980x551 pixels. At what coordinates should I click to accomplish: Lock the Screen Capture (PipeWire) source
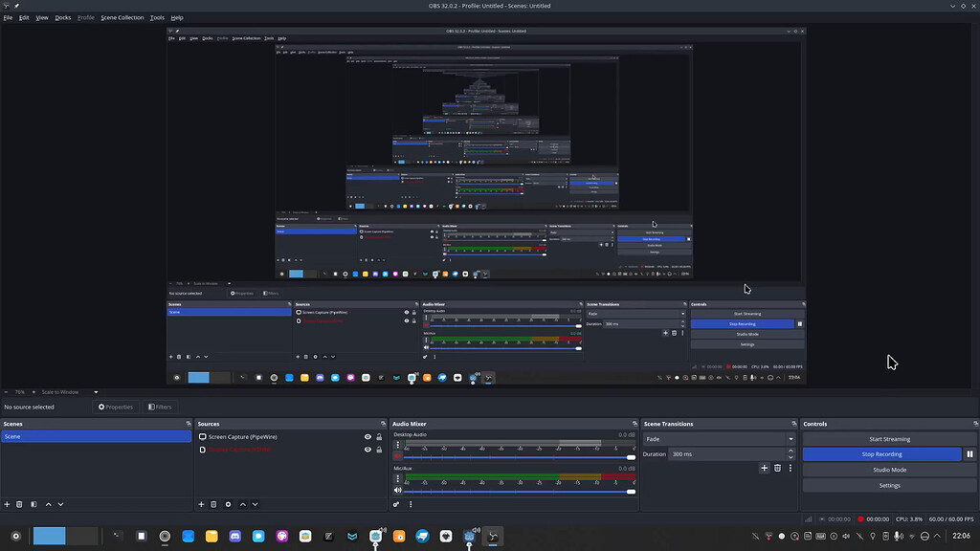pyautogui.click(x=379, y=436)
